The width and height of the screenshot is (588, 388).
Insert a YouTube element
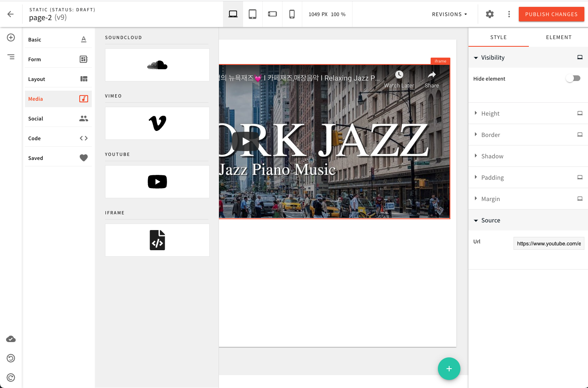[157, 182]
